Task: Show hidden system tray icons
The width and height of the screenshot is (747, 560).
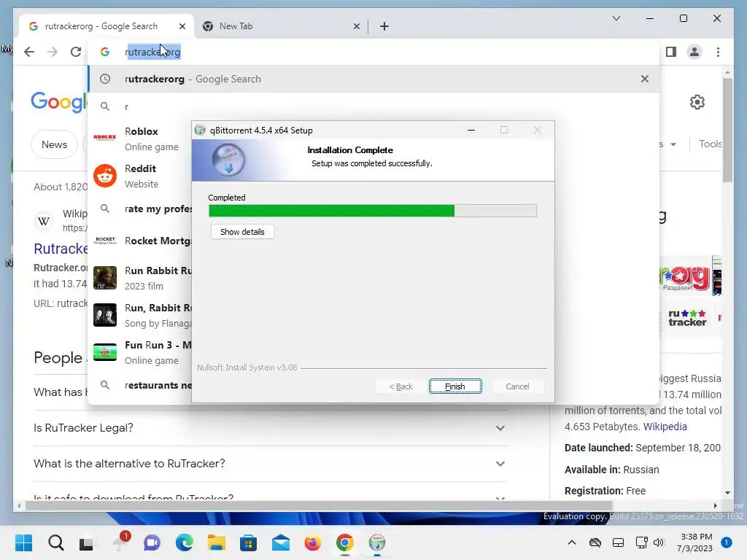Action: (x=572, y=542)
